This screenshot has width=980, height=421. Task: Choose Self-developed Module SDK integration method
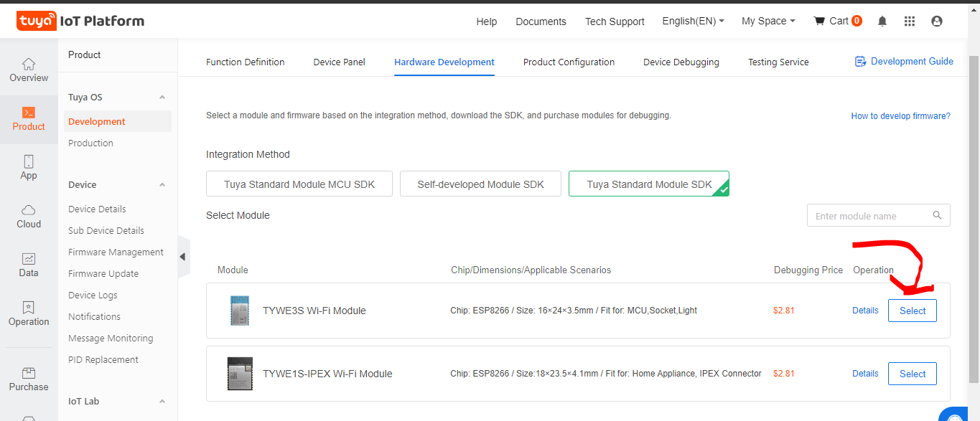click(x=480, y=184)
